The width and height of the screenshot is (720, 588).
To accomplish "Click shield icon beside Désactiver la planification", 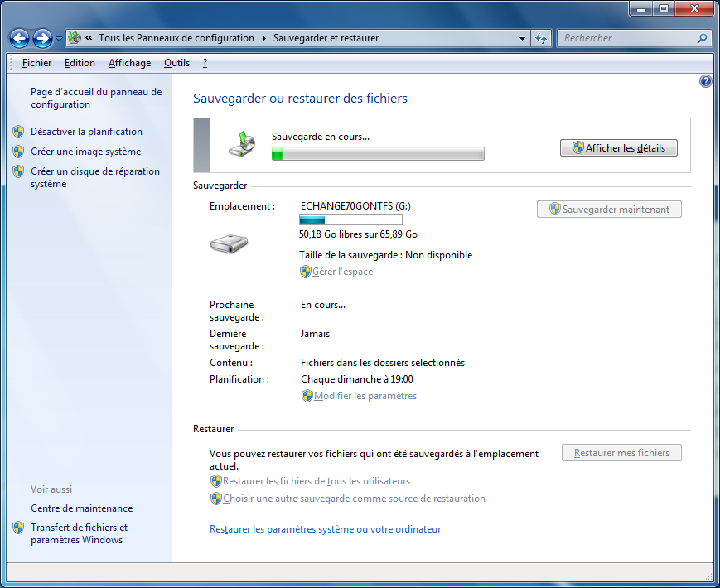I will (x=18, y=132).
